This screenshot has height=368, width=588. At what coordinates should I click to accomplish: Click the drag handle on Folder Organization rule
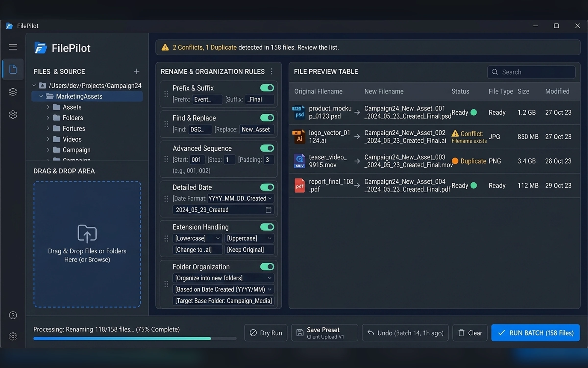tap(166, 284)
